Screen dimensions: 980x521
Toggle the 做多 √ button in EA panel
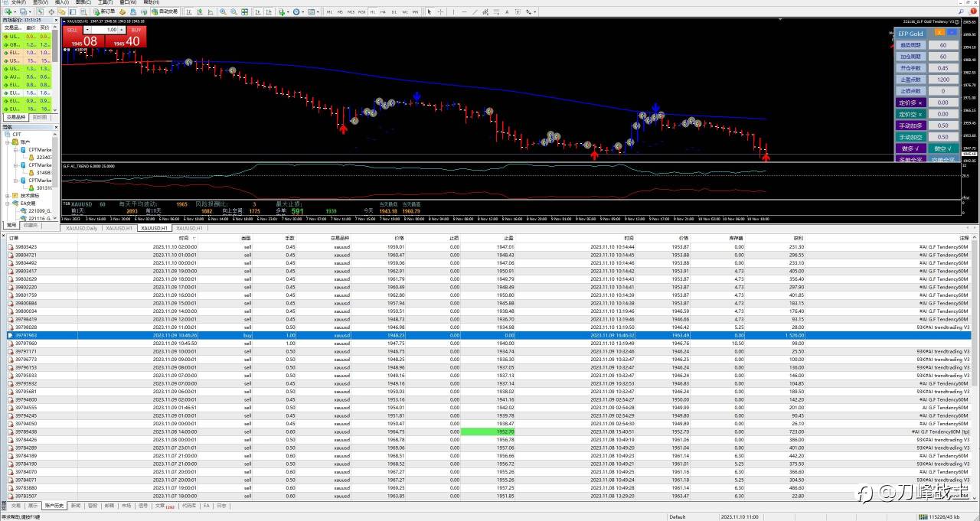pos(911,148)
